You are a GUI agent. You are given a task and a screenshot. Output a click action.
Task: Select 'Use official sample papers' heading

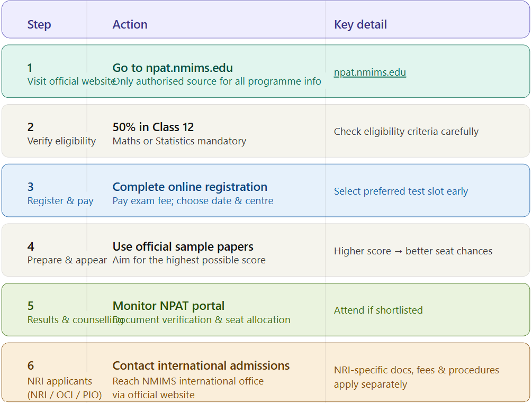click(x=183, y=246)
